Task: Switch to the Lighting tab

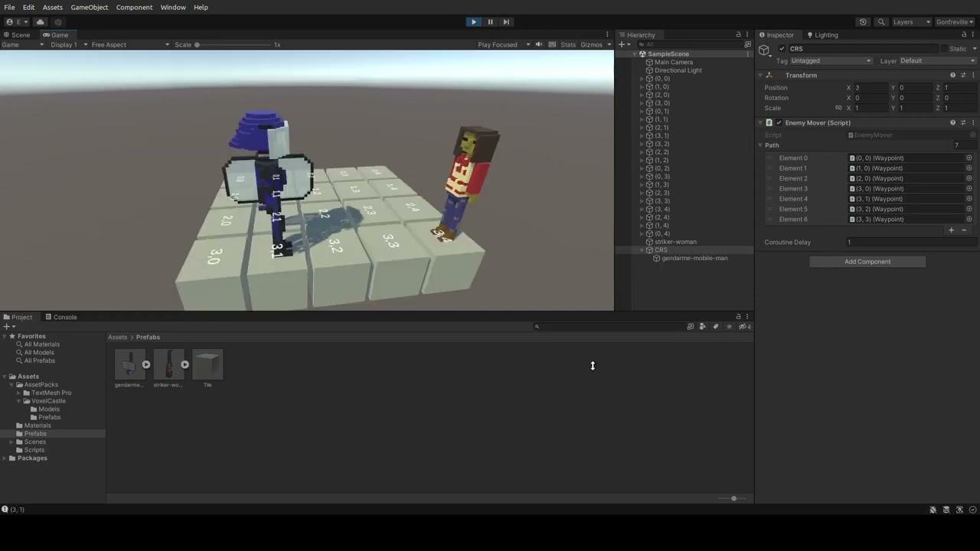Action: coord(823,35)
